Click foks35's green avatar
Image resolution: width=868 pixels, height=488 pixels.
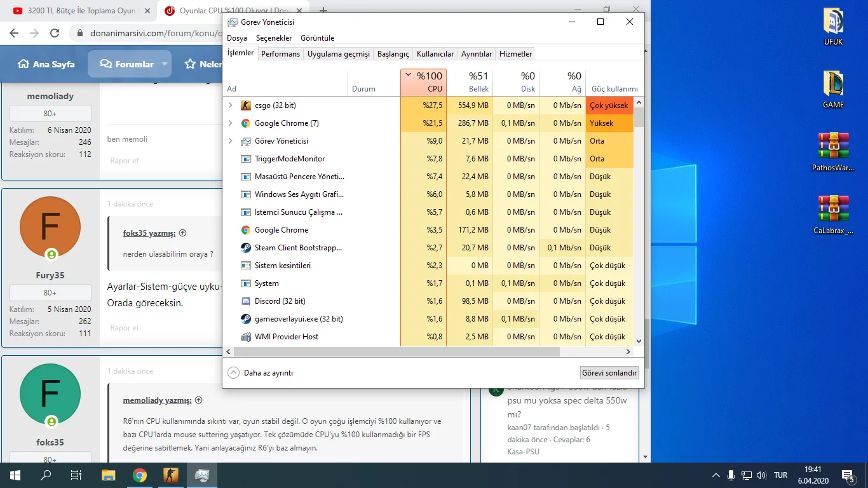coord(50,394)
